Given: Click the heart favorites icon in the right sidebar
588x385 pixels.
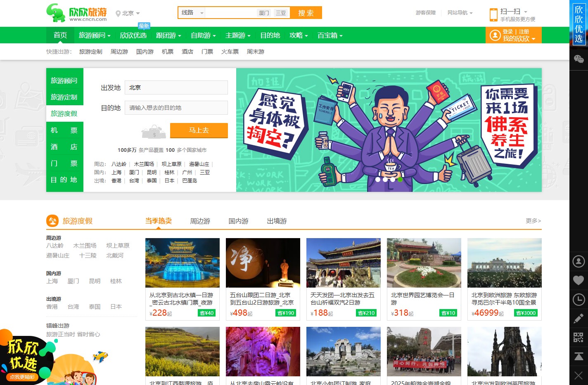Looking at the screenshot, I should tap(579, 281).
